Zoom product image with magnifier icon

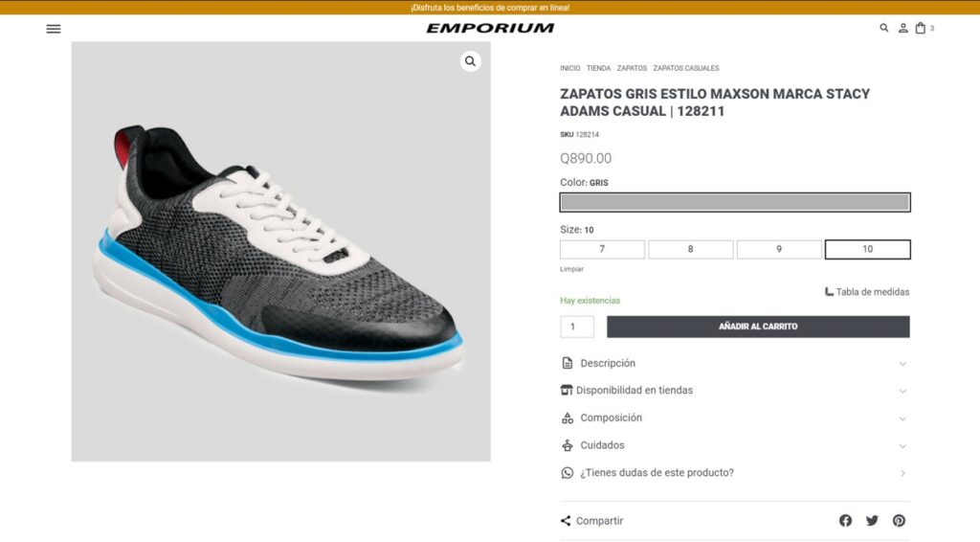tap(470, 61)
